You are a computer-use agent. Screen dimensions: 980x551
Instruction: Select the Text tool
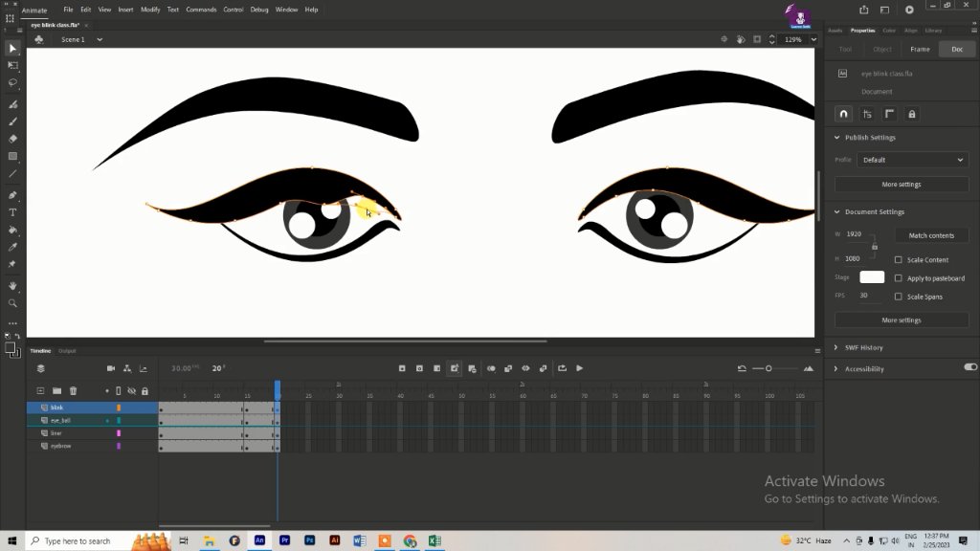point(12,212)
